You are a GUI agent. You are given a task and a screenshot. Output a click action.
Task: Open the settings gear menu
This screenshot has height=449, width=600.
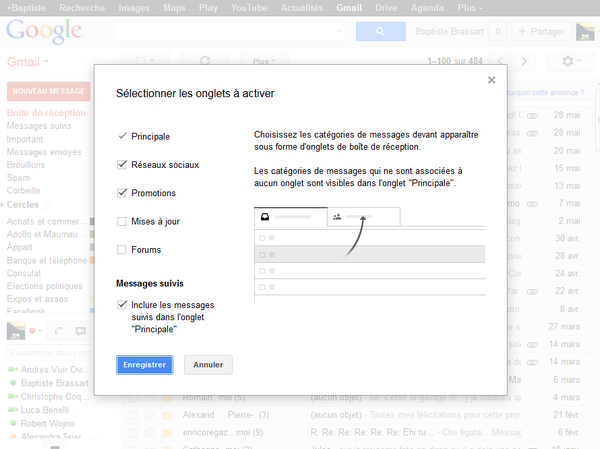coord(571,61)
